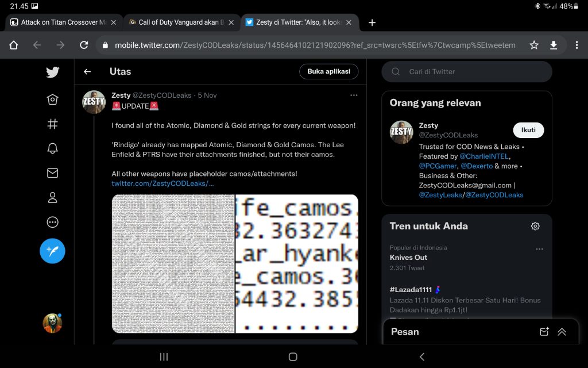The image size is (588, 368).
Task: Open the More circle icon in sidebar
Action: 52,223
